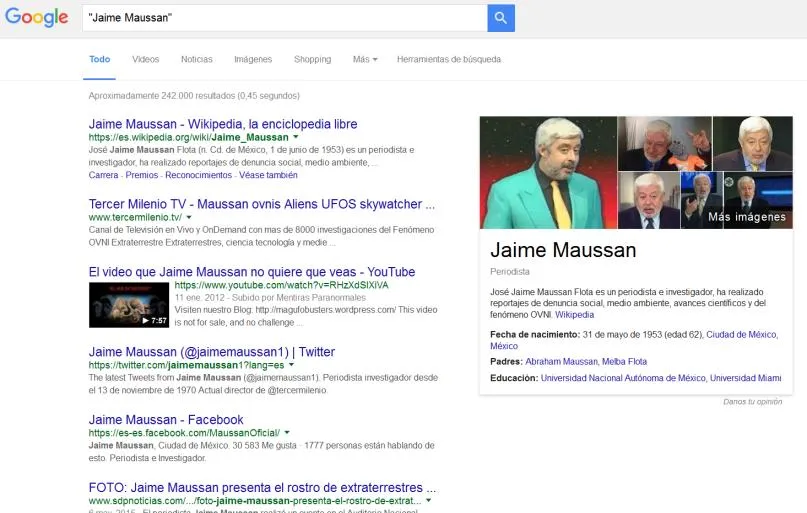Switch to the Shopping tab
The height and width of the screenshot is (513, 807).
click(x=312, y=59)
